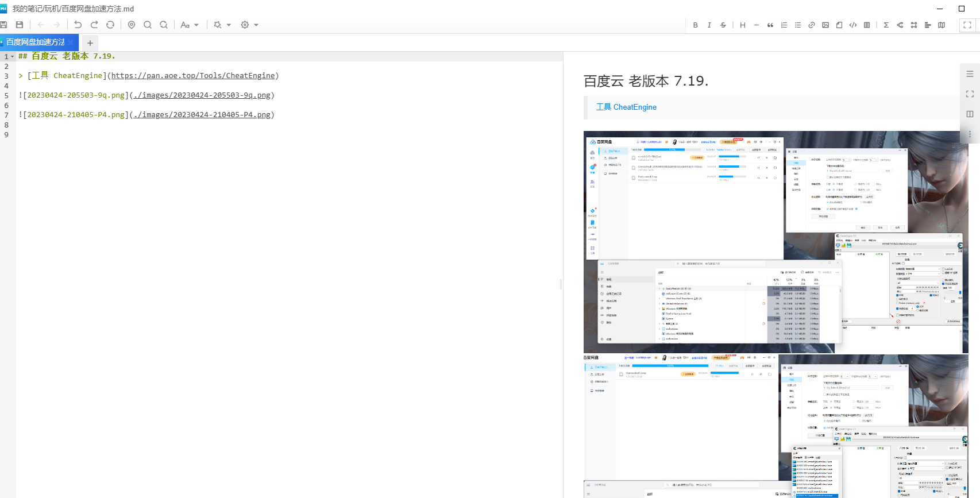
Task: Insert a block quote
Action: 770,25
